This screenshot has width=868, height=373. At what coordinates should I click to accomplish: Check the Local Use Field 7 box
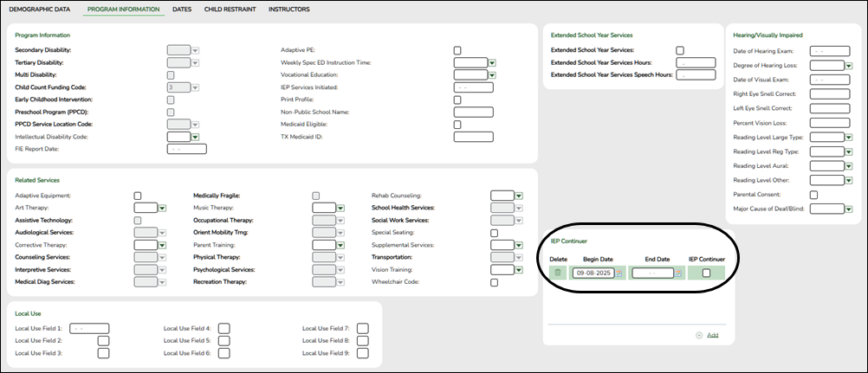363,329
